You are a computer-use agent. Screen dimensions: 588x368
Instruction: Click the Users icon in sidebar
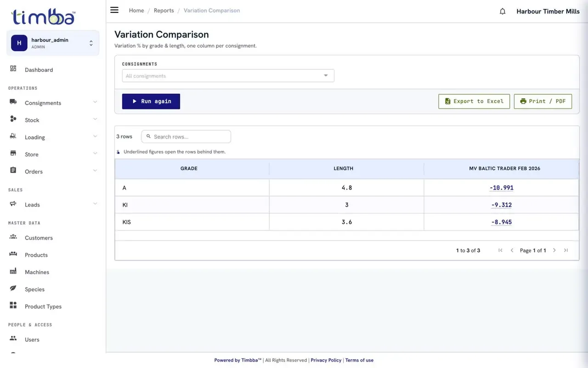click(13, 339)
